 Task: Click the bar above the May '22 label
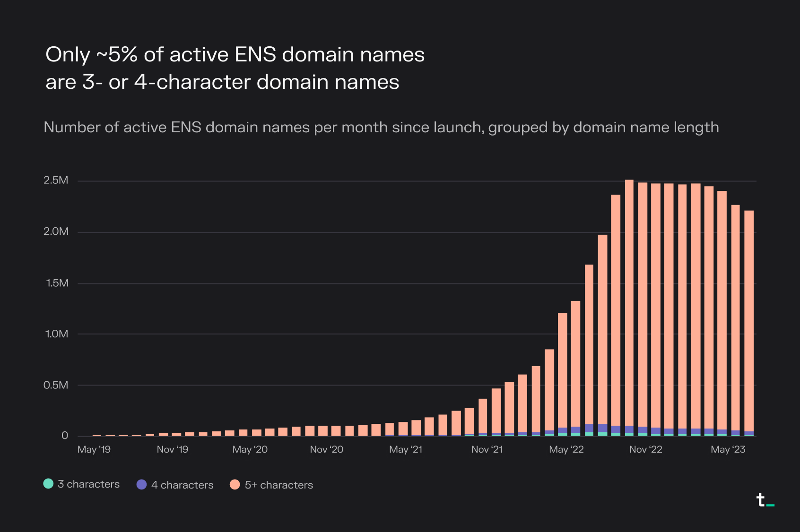[x=563, y=374]
